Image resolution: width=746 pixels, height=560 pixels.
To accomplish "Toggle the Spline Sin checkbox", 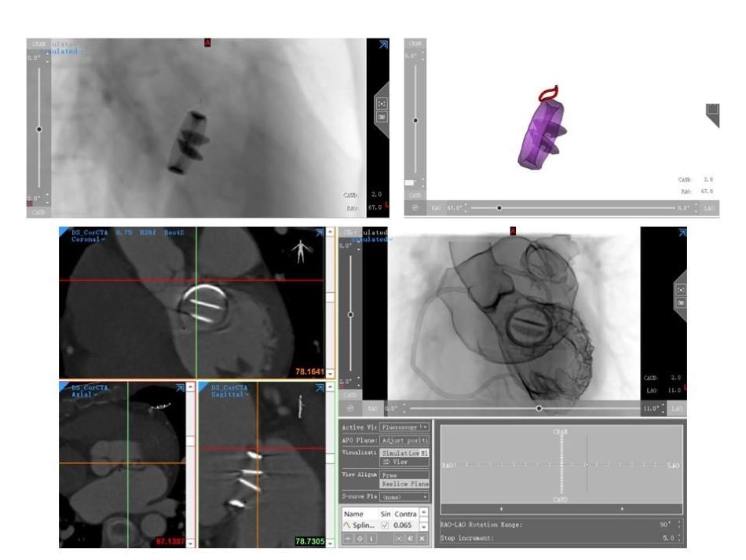I will click(385, 525).
